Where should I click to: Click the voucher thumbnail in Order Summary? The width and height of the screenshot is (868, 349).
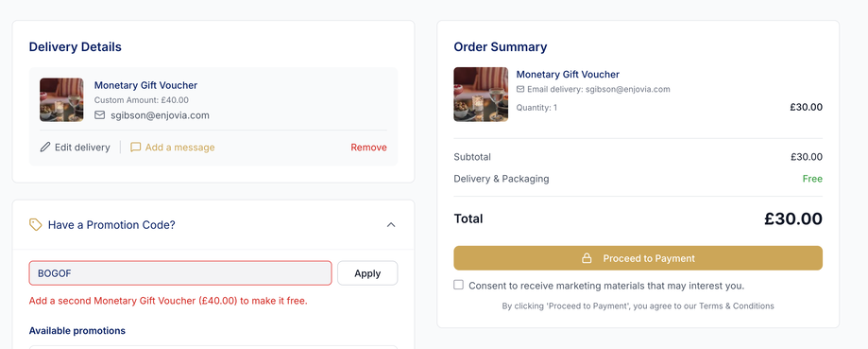pyautogui.click(x=481, y=95)
